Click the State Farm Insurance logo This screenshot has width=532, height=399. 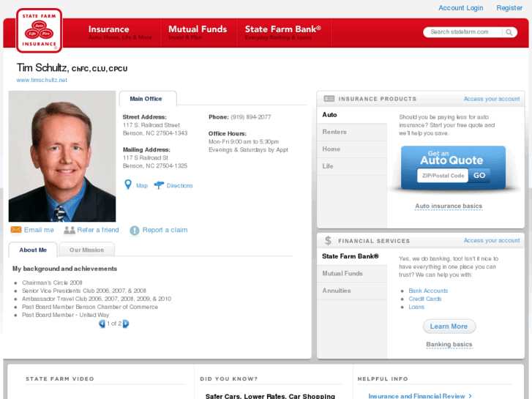point(39,31)
